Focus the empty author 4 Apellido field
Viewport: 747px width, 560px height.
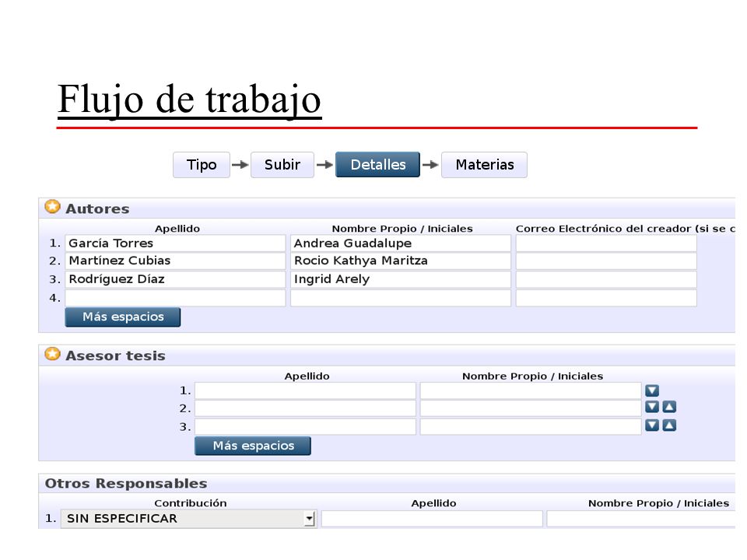click(x=175, y=298)
